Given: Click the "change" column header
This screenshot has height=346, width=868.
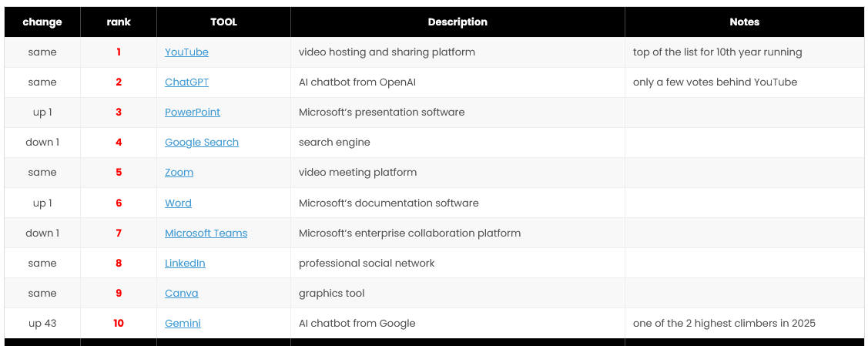Looking at the screenshot, I should [x=42, y=22].
